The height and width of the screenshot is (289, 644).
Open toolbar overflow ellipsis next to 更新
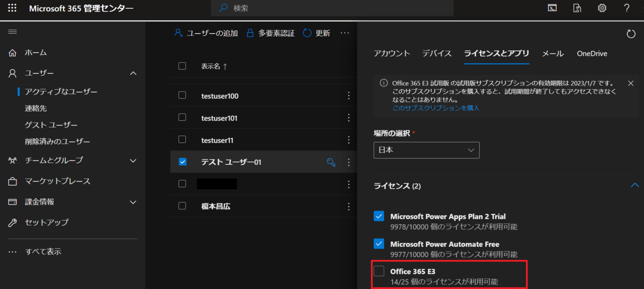tap(345, 33)
